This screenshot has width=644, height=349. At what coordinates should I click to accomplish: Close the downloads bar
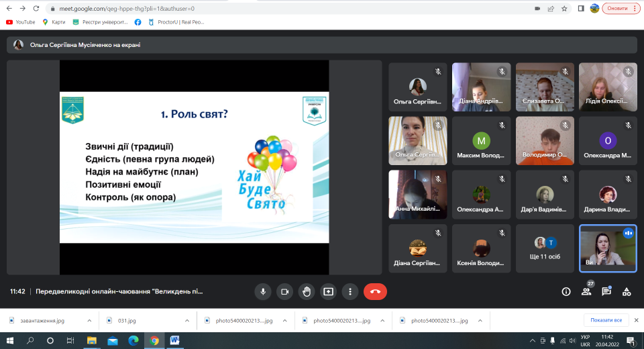636,320
